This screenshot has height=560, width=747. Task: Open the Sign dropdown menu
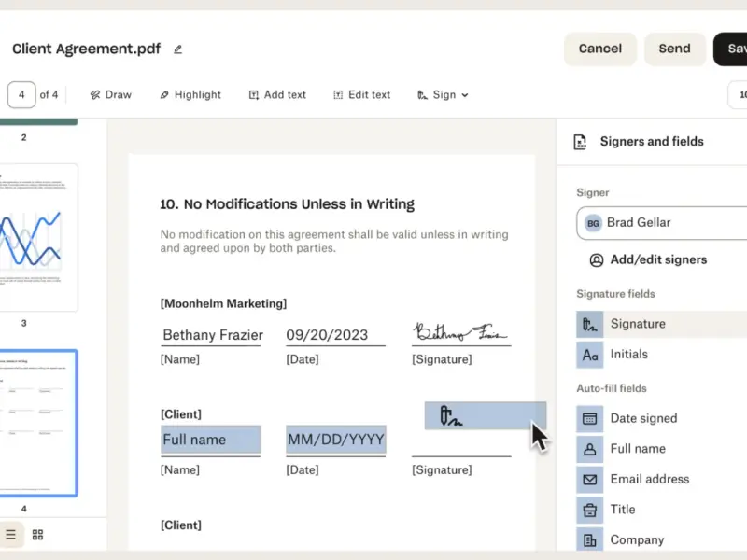[443, 95]
